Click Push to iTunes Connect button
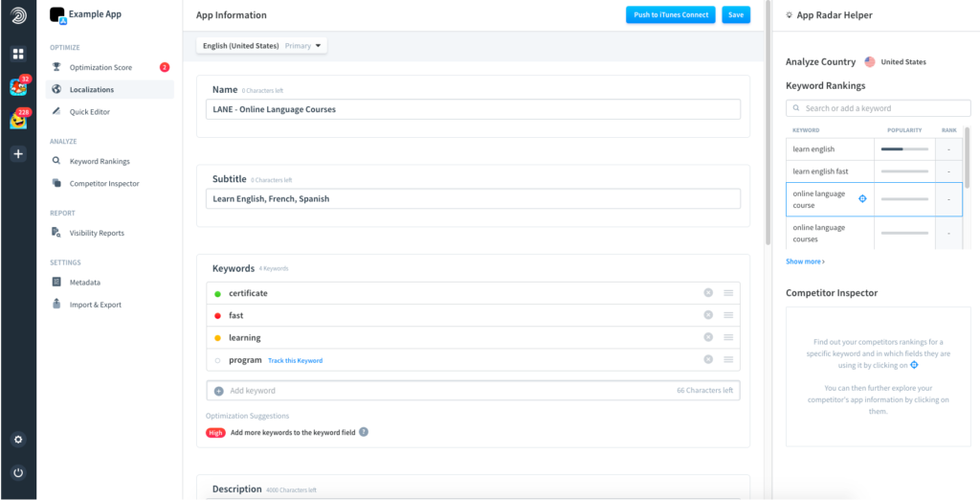Image resolution: width=980 pixels, height=500 pixels. pos(671,15)
